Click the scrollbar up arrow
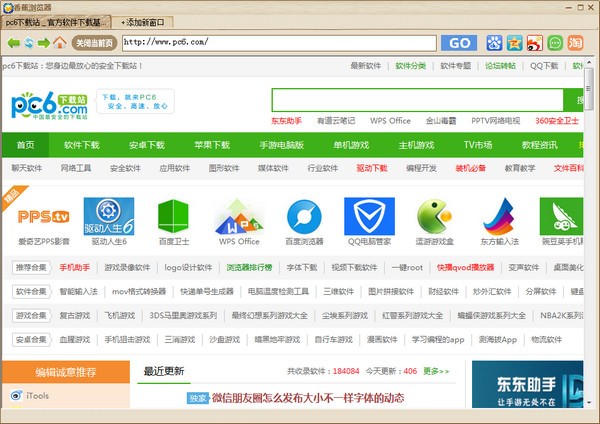Viewport: 600px width, 424px height. (589, 62)
